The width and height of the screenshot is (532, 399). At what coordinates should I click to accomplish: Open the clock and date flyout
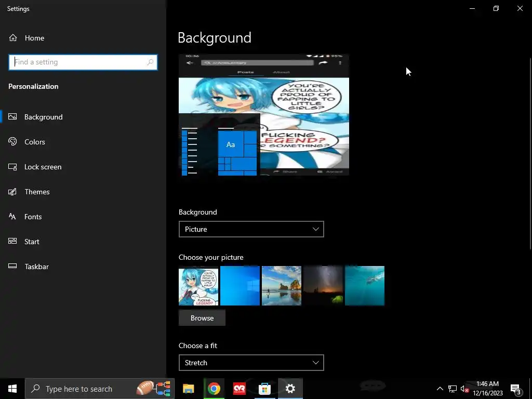[487, 389]
